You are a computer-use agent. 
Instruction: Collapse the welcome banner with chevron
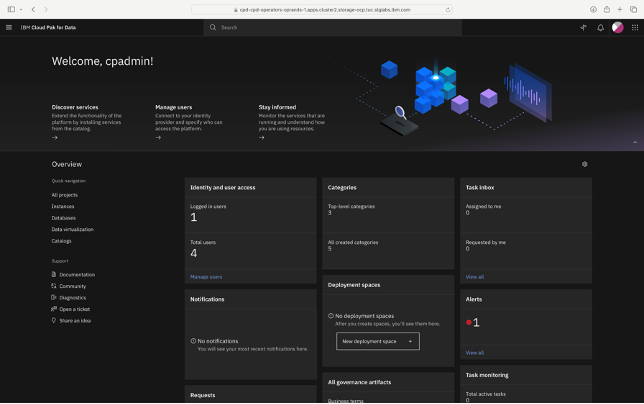(637, 142)
